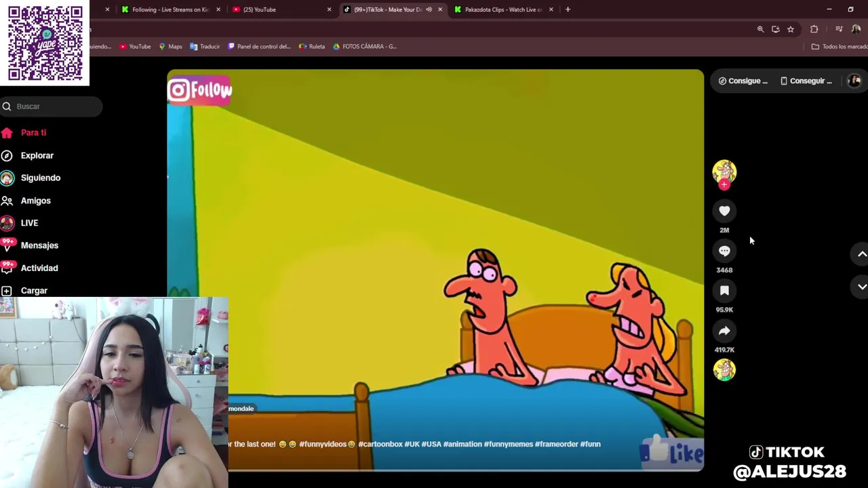This screenshot has height=488, width=868.
Task: Bookmark this page with star icon
Action: coord(790,29)
